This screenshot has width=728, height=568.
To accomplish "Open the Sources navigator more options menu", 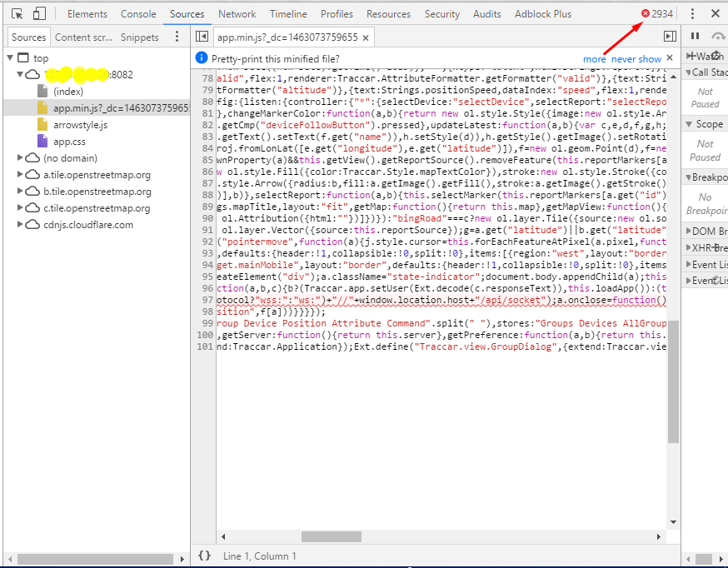I will tap(177, 37).
